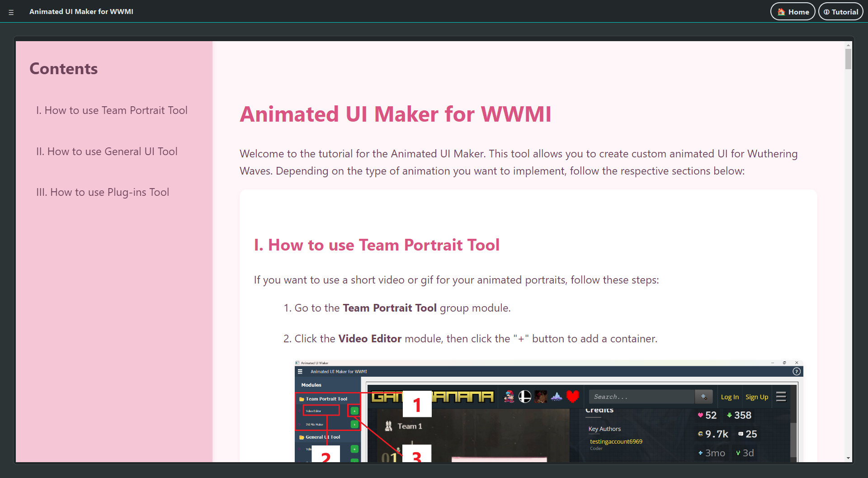Click the green plus next to Video Editor
The width and height of the screenshot is (868, 478).
pos(354,411)
